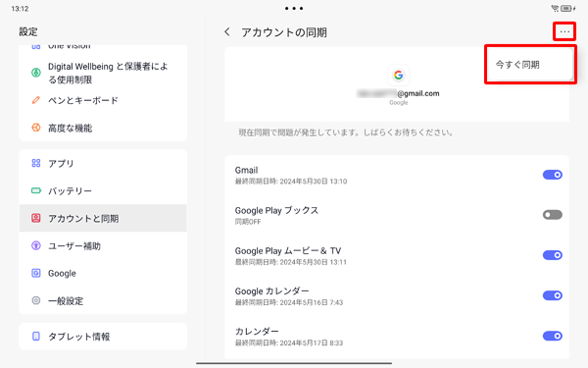Toggle Google Play ムービー& TV sync
The height and width of the screenshot is (368, 588).
(x=552, y=255)
